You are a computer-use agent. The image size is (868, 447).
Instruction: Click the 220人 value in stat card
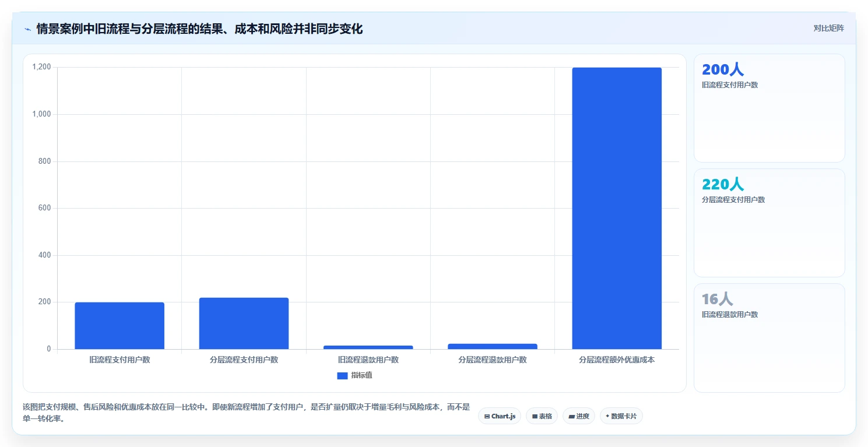(x=723, y=185)
